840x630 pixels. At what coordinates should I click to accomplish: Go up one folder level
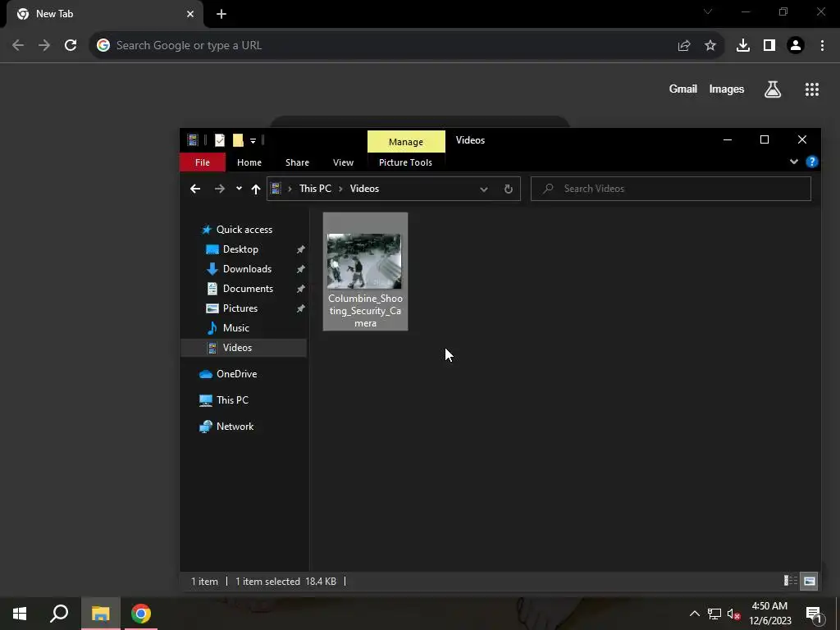(256, 189)
